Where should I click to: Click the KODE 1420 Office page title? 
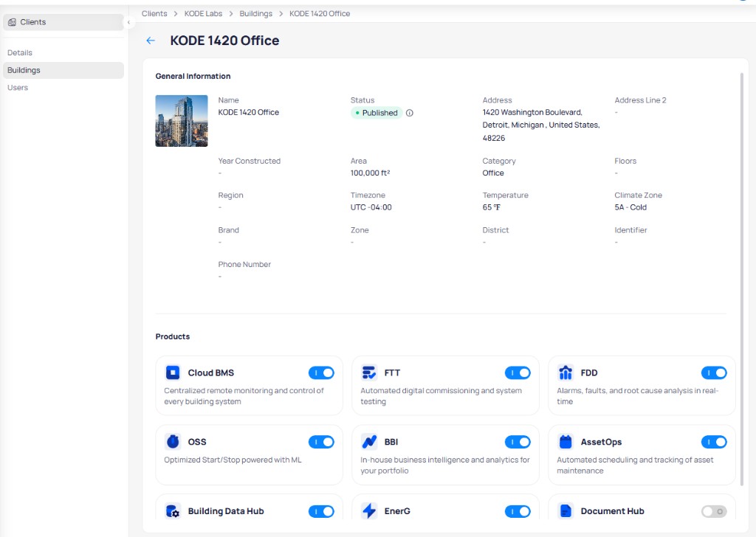[x=224, y=41]
